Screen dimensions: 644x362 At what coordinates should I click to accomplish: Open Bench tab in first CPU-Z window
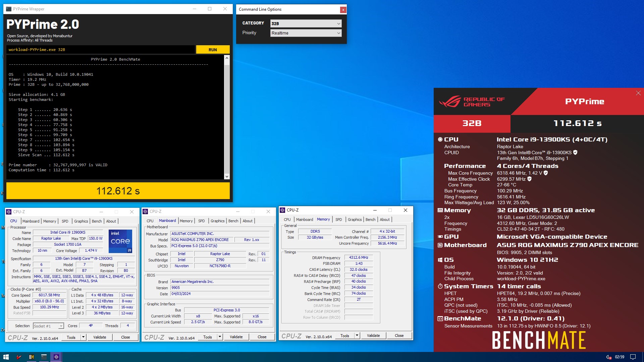click(97, 221)
